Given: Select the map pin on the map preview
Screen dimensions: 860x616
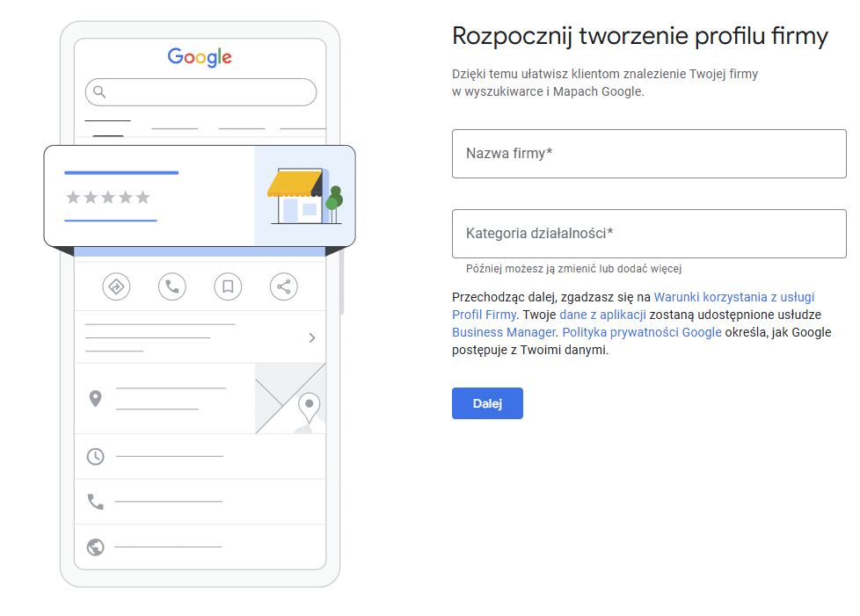Looking at the screenshot, I should click(x=308, y=406).
